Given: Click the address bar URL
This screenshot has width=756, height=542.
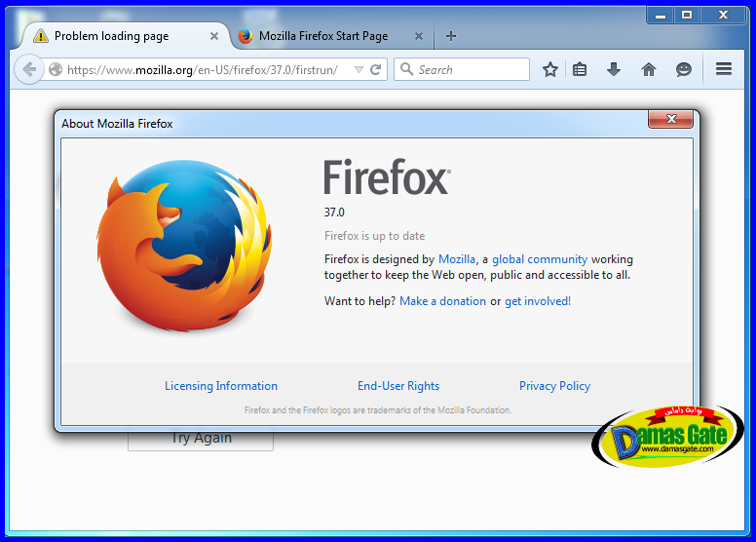Looking at the screenshot, I should 203,70.
